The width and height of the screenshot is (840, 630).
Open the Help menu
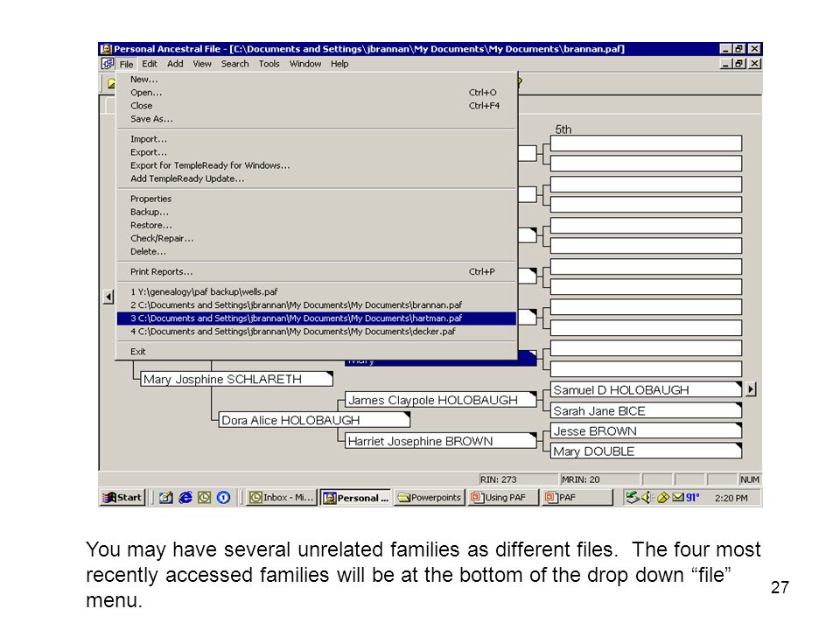coord(339,64)
